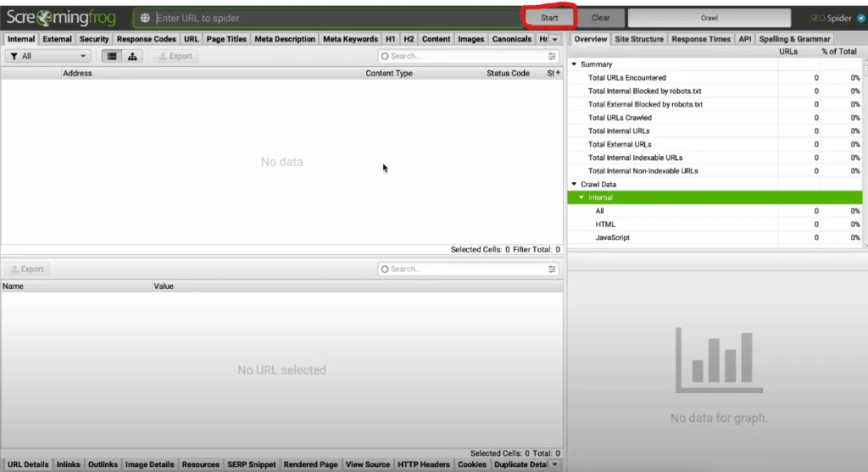Select JavaScript under Internal
Viewport: 868px width, 472px height.
coord(714,237)
